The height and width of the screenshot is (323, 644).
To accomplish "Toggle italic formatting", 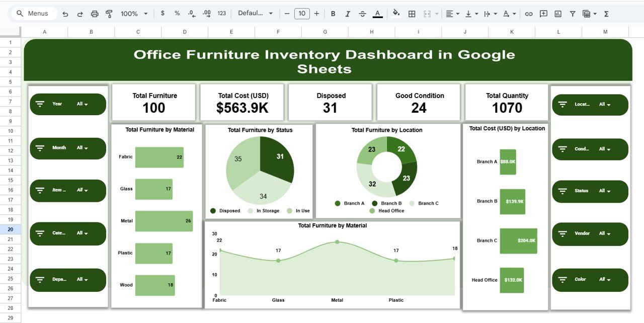I will pos(348,14).
